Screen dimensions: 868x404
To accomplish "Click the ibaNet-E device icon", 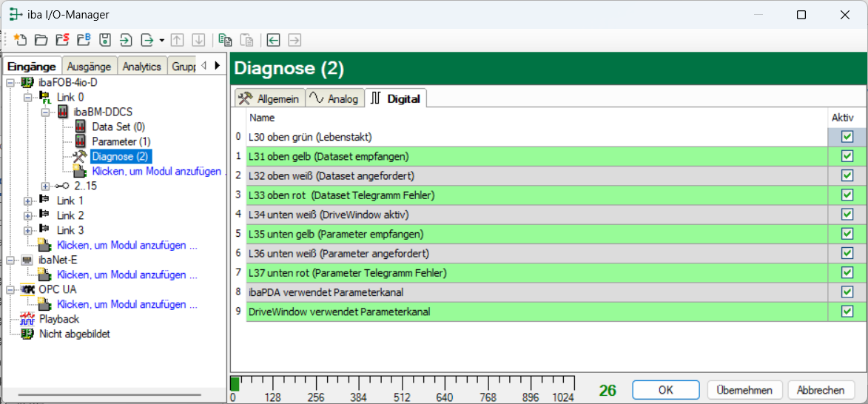I will pos(27,260).
